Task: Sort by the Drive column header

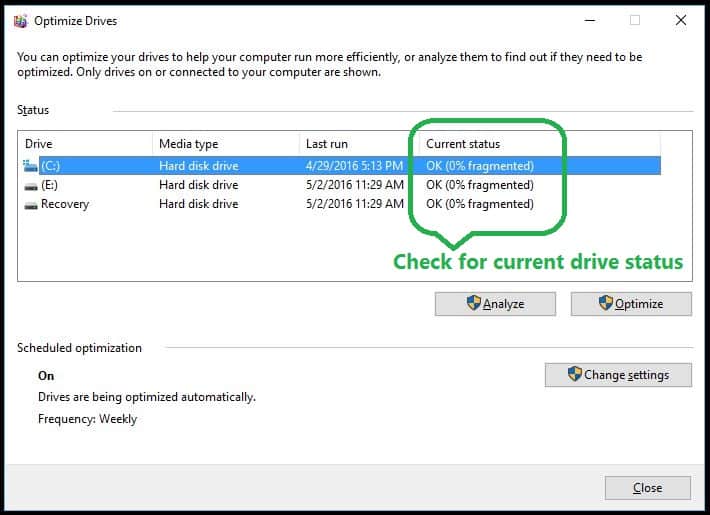Action: click(40, 144)
